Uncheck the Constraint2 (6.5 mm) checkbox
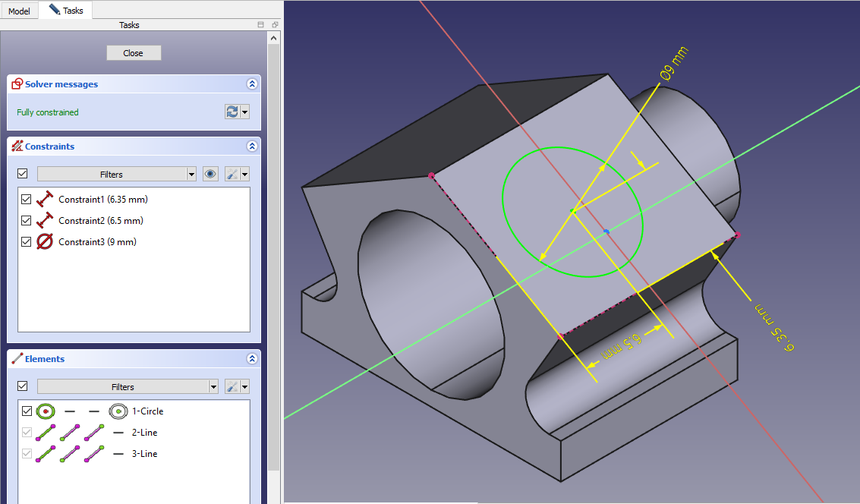860x504 pixels. coord(27,221)
